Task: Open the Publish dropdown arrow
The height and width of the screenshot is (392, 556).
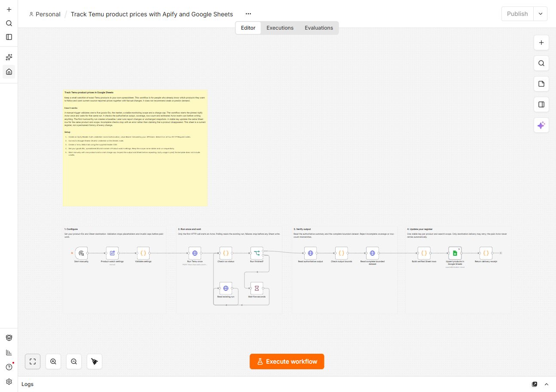Action: 541,14
